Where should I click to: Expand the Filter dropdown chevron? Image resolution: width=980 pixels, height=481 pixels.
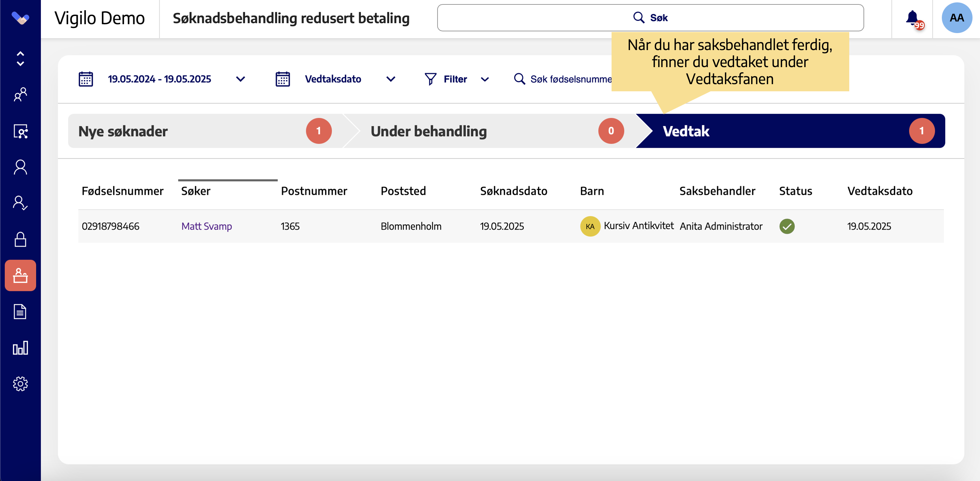point(485,79)
